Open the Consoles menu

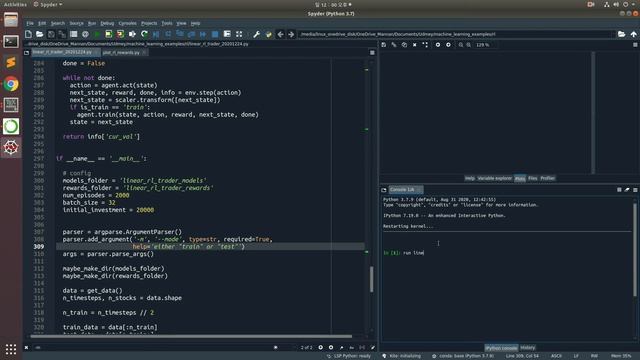point(127,23)
